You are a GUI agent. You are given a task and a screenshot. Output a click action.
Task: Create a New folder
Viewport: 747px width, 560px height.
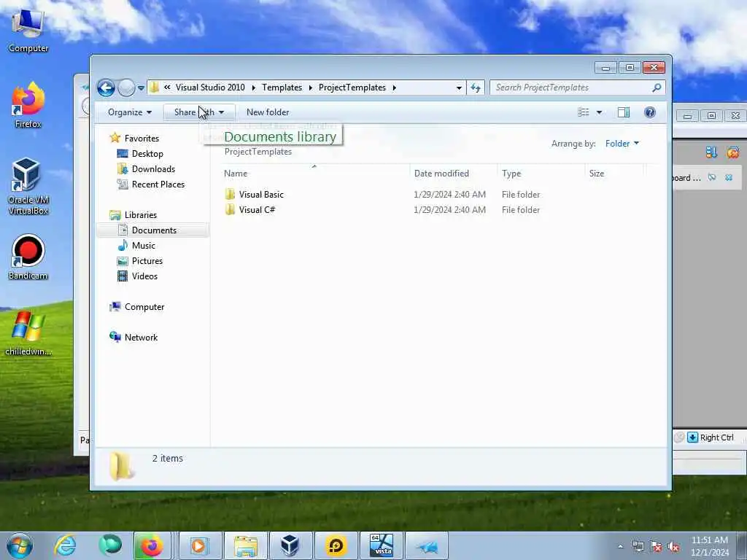point(268,112)
